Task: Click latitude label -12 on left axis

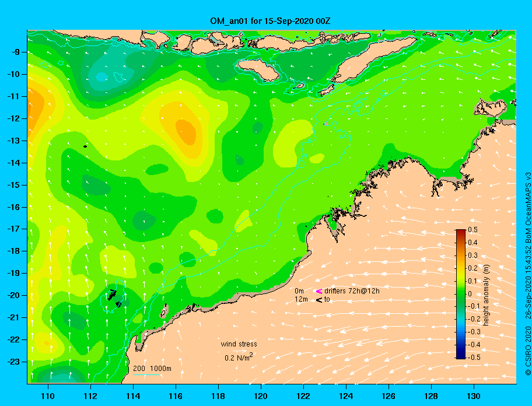Action: [x=13, y=119]
